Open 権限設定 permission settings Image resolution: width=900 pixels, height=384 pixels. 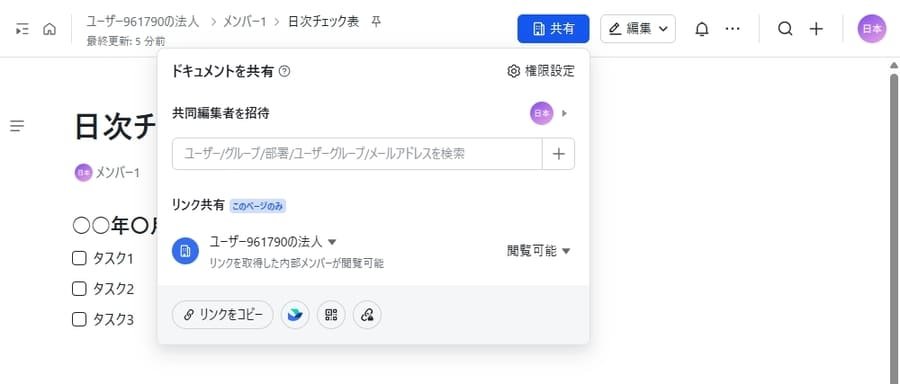pos(541,71)
